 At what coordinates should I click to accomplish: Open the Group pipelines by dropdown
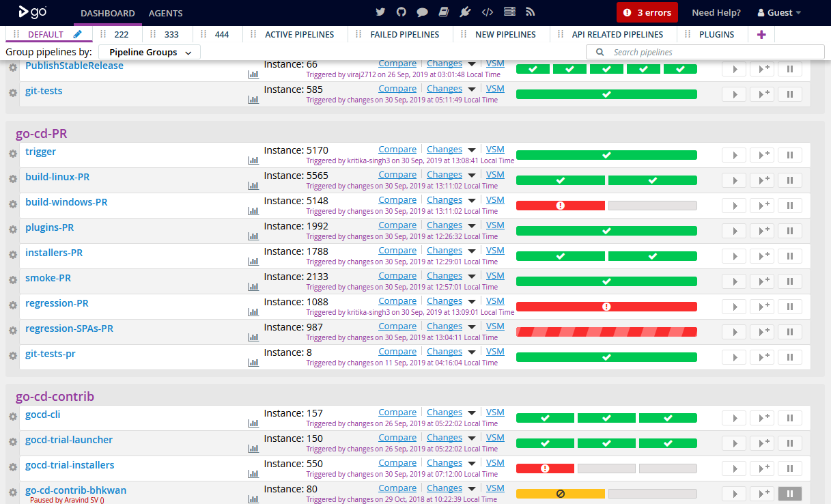click(x=150, y=52)
